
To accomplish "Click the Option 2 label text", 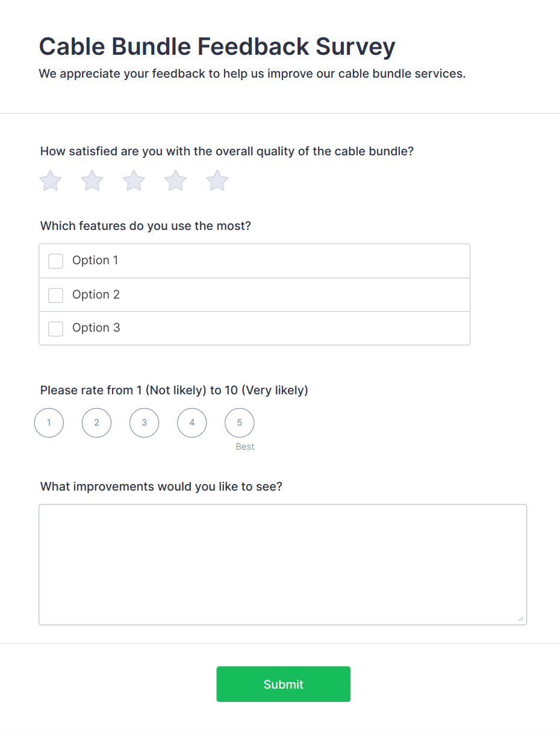I will point(96,294).
